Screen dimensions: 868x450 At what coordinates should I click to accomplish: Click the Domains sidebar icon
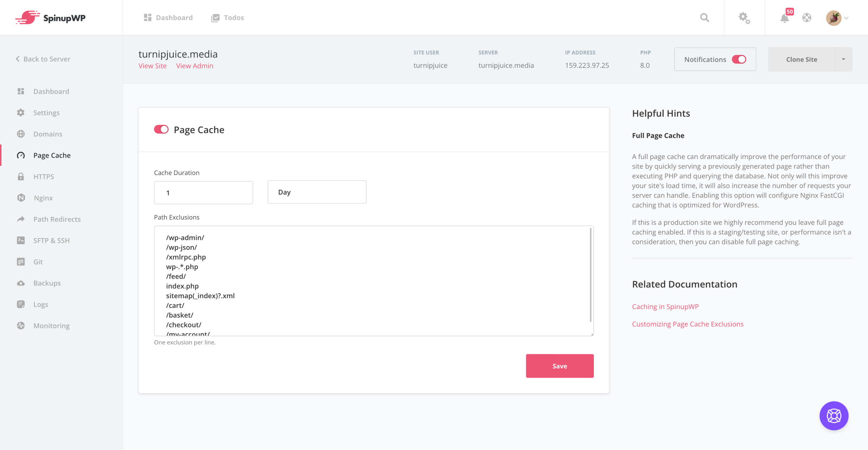pyautogui.click(x=21, y=134)
